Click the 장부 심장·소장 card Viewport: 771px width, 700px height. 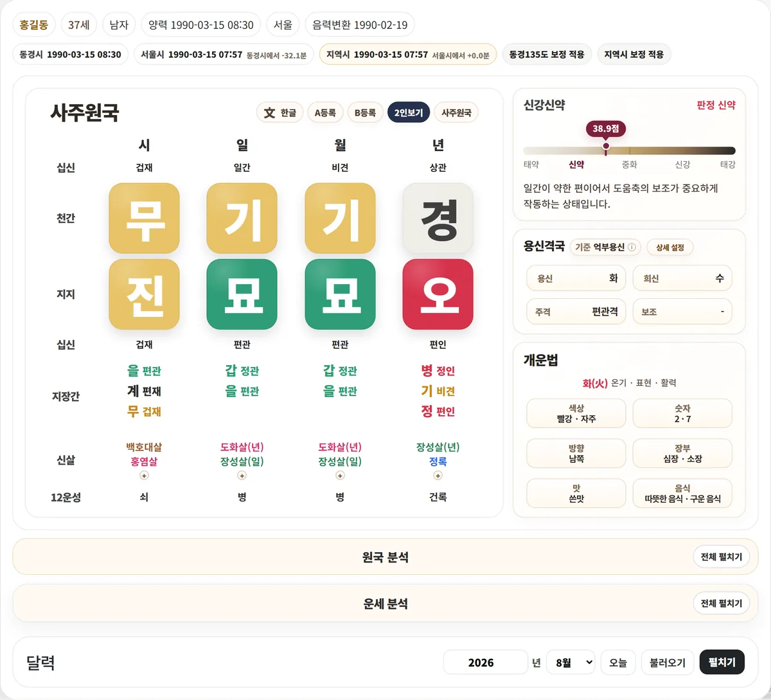[x=682, y=453]
